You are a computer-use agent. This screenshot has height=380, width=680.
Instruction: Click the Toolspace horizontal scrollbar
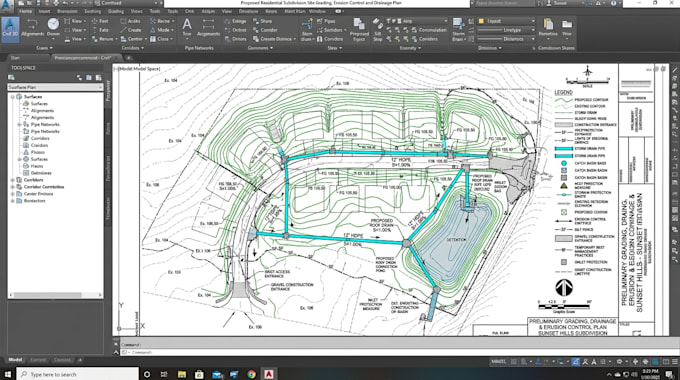[56, 295]
